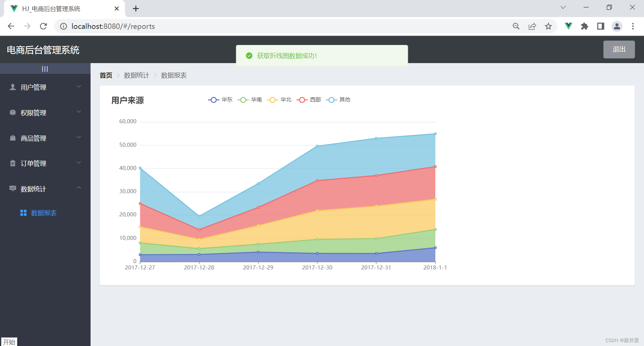Open the extensions puzzle icon
Viewport: 644px width, 346px height.
click(585, 26)
